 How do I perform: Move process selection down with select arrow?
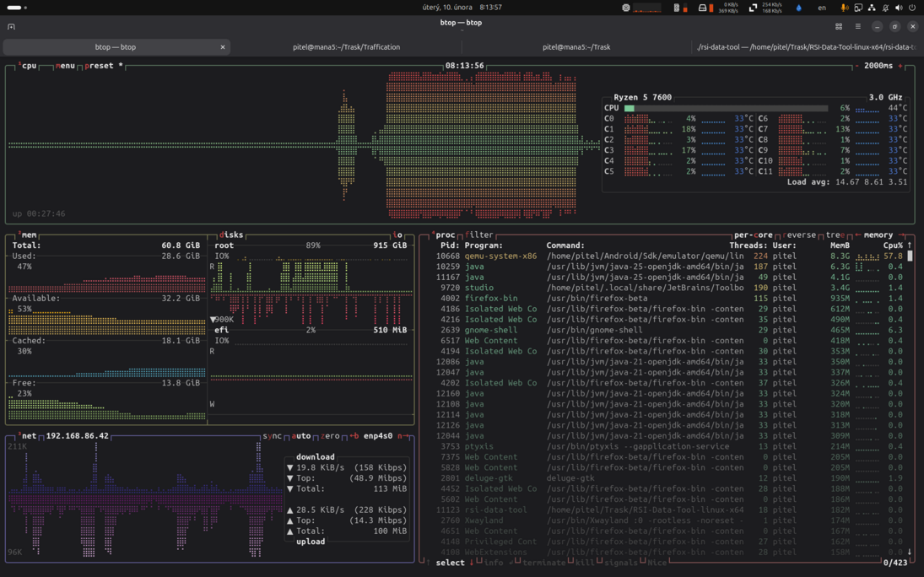472,563
